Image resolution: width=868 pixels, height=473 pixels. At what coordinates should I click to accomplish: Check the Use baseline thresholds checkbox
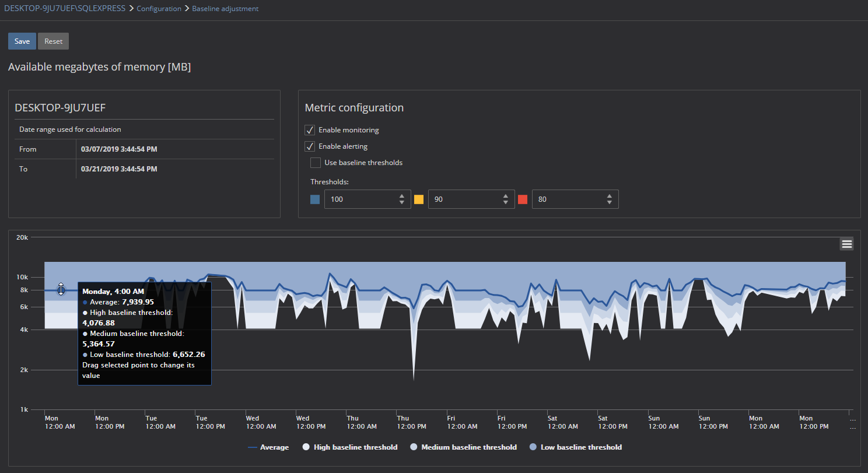[x=316, y=163]
